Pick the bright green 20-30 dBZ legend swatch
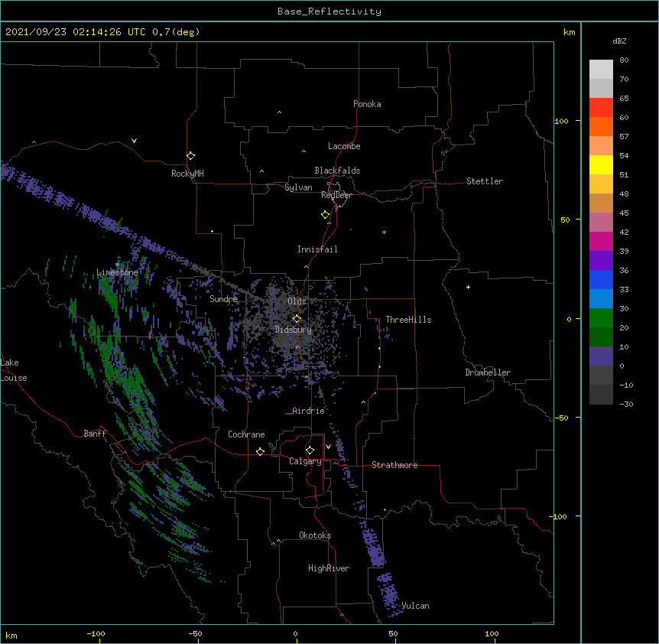 click(x=601, y=318)
